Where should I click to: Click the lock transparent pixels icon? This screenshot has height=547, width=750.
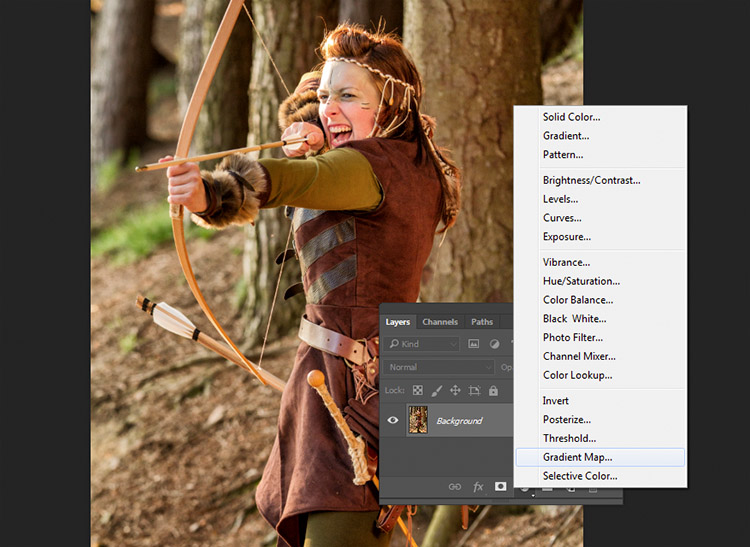point(418,391)
